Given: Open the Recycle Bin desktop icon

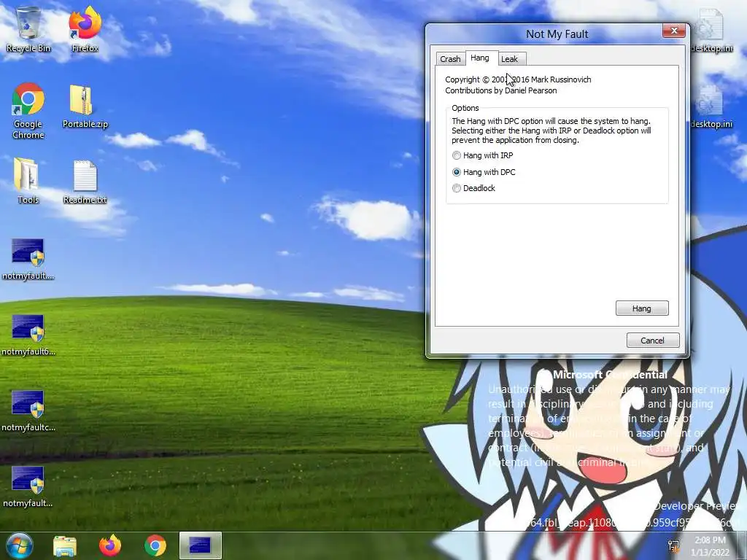Looking at the screenshot, I should (x=28, y=28).
